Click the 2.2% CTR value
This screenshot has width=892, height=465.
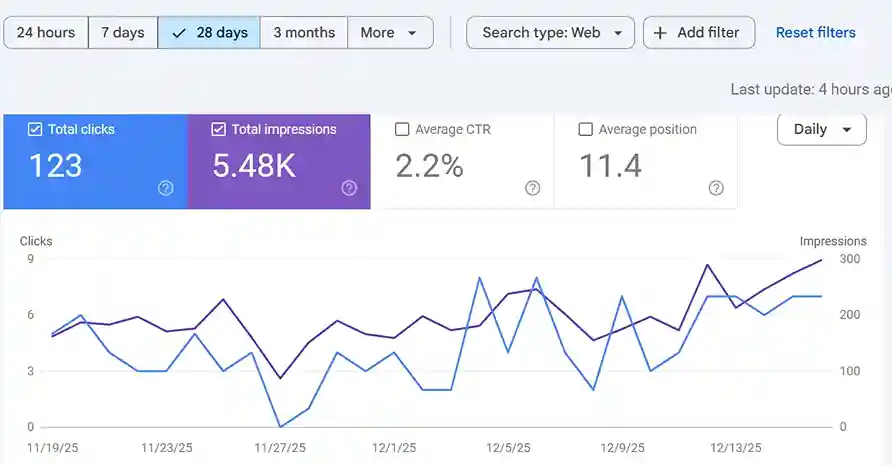click(x=430, y=166)
